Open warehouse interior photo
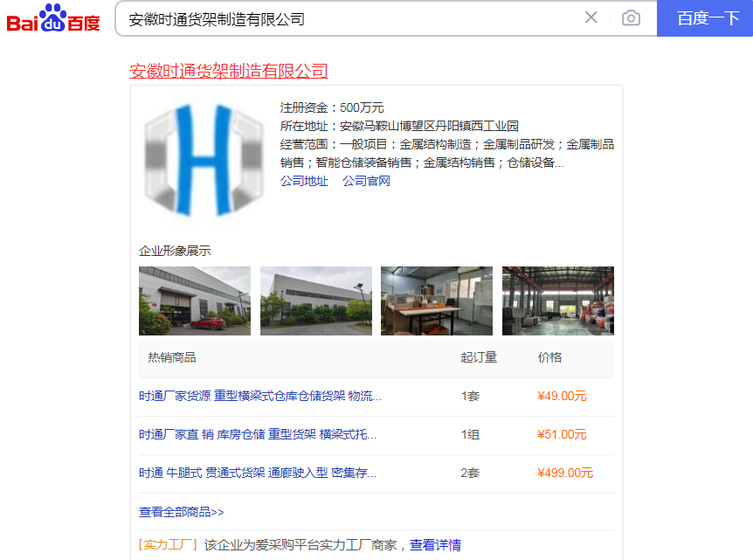Image resolution: width=753 pixels, height=560 pixels. pos(558,301)
